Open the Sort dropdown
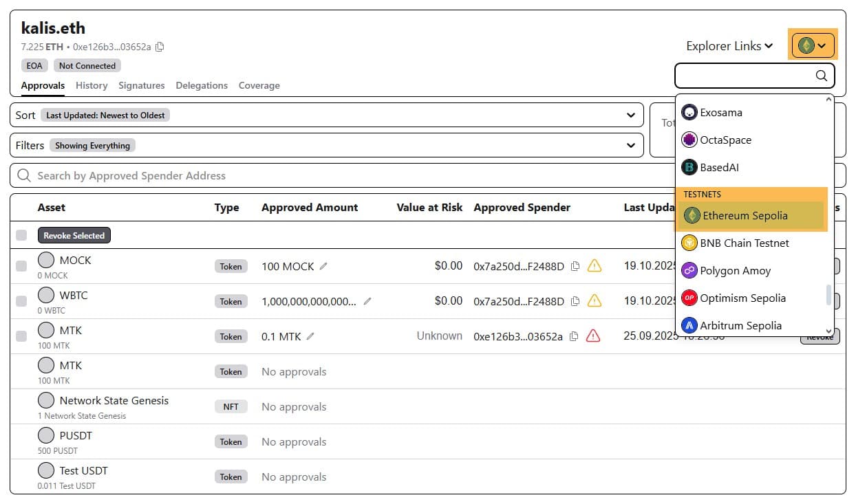 pyautogui.click(x=630, y=115)
